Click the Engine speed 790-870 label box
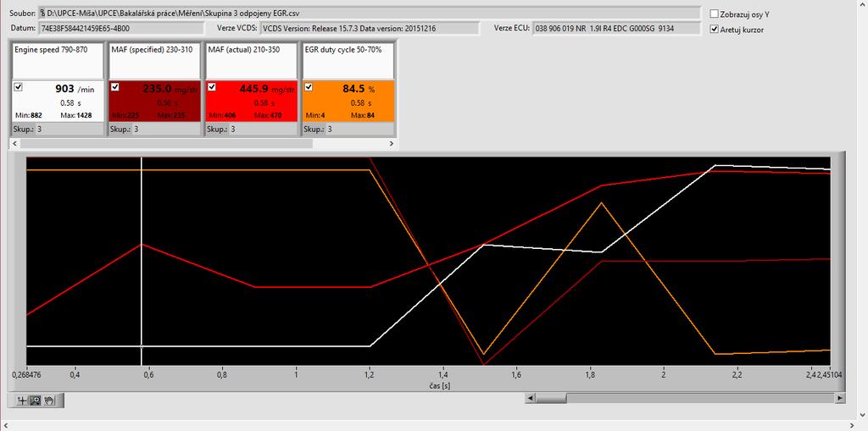Viewport: 868px width, 431px height. pyautogui.click(x=58, y=60)
